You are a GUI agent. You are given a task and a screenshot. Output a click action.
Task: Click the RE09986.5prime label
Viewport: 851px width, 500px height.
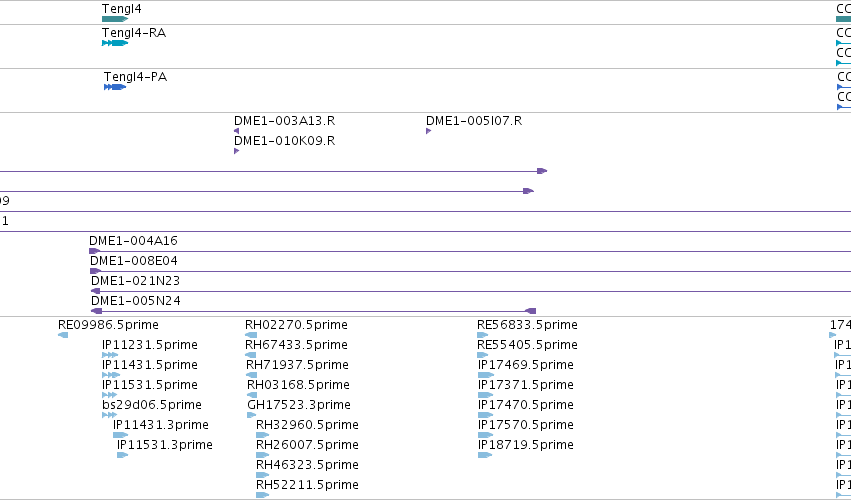[109, 325]
